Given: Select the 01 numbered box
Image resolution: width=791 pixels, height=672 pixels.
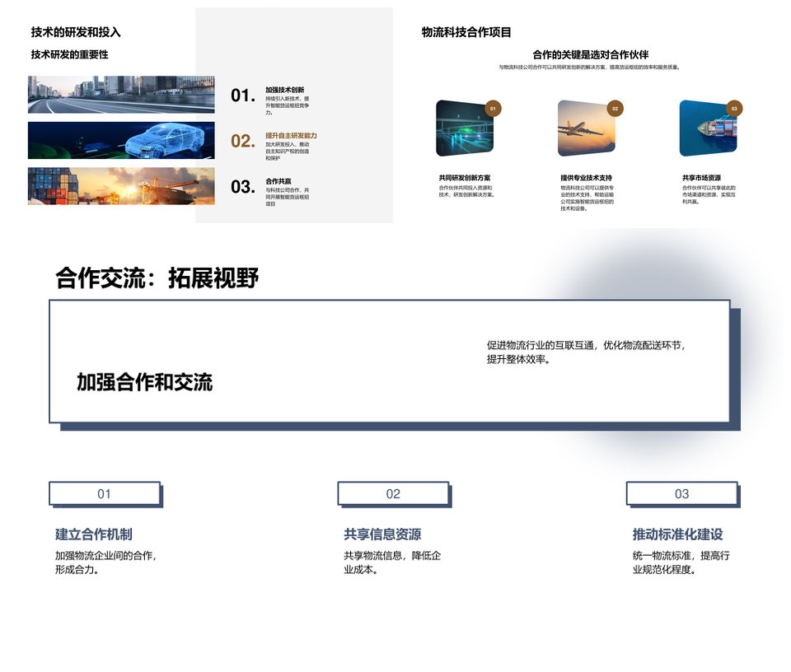Looking at the screenshot, I should point(105,494).
